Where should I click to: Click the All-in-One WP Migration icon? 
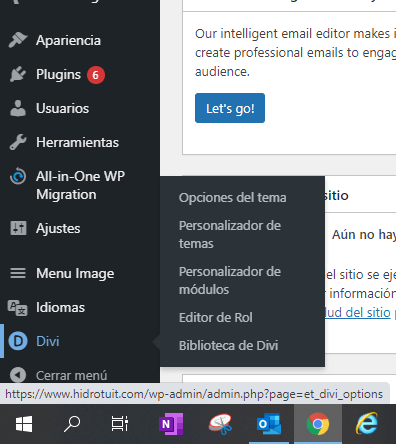[x=18, y=176]
